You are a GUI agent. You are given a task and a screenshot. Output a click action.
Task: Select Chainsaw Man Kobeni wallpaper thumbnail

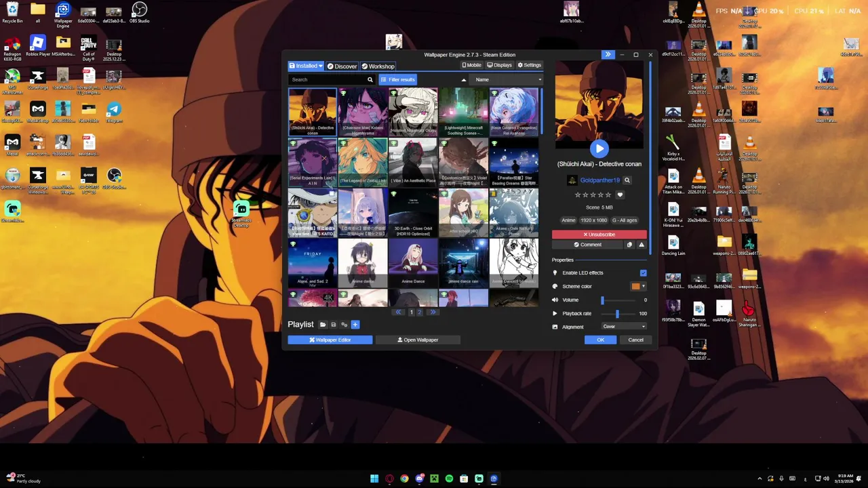(x=363, y=112)
